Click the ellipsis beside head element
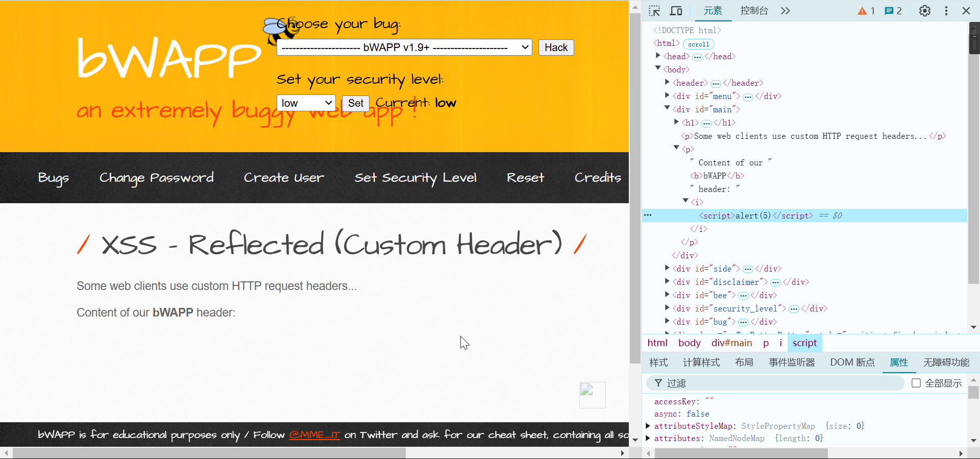Image resolution: width=980 pixels, height=459 pixels. [697, 57]
